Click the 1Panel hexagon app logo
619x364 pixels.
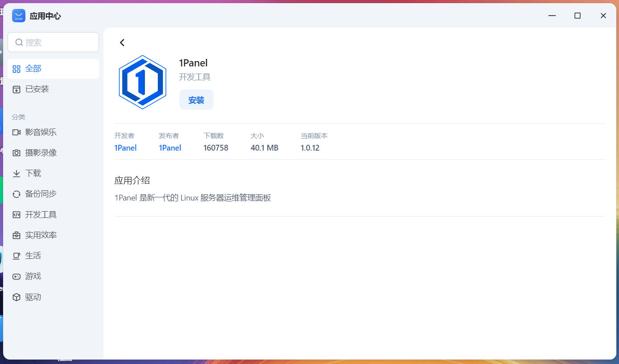pyautogui.click(x=143, y=82)
